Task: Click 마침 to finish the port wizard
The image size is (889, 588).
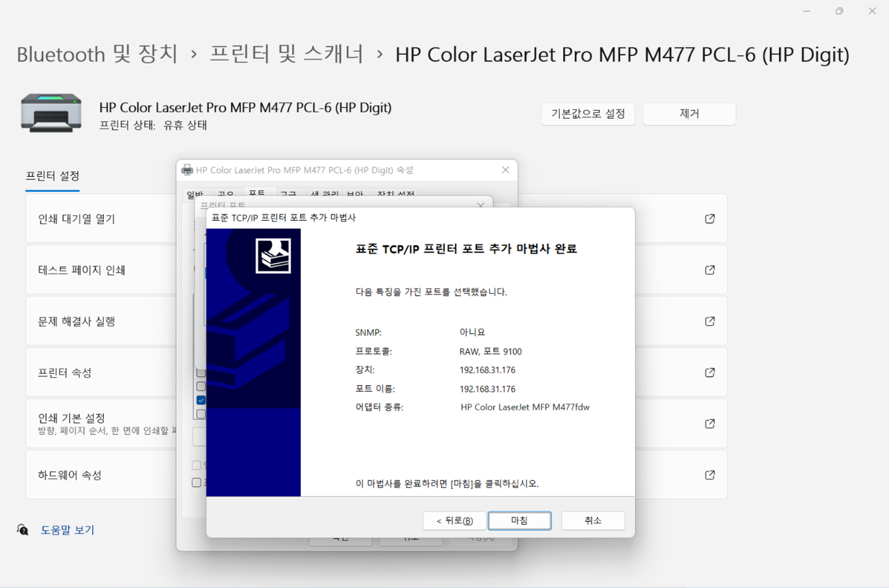Action: click(519, 520)
